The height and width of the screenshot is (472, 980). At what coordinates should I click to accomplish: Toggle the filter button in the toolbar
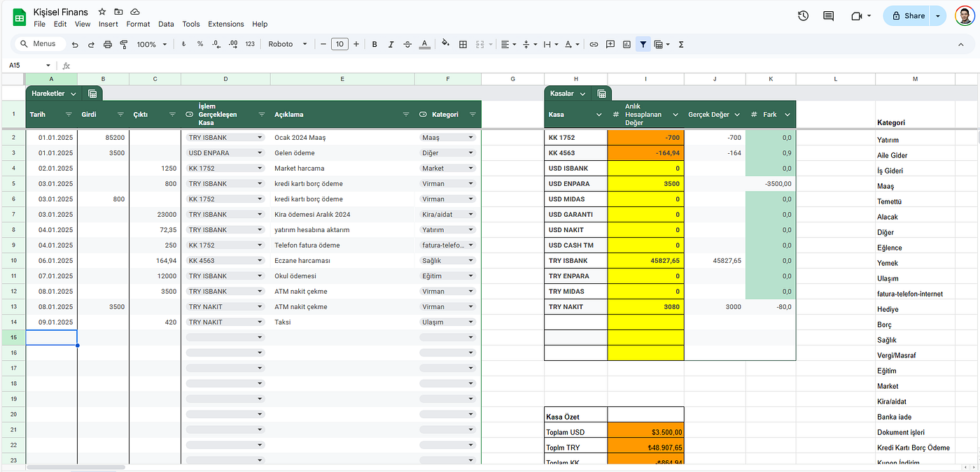click(643, 44)
